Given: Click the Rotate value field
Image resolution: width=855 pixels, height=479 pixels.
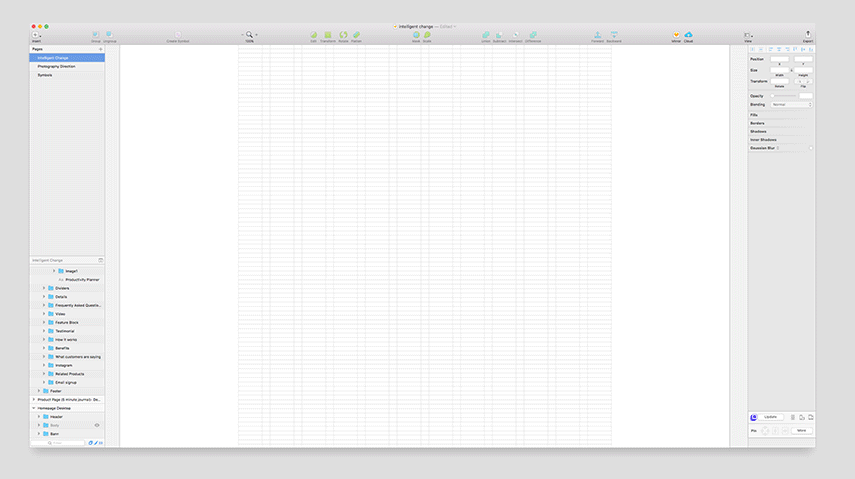Looking at the screenshot, I should pos(779,81).
